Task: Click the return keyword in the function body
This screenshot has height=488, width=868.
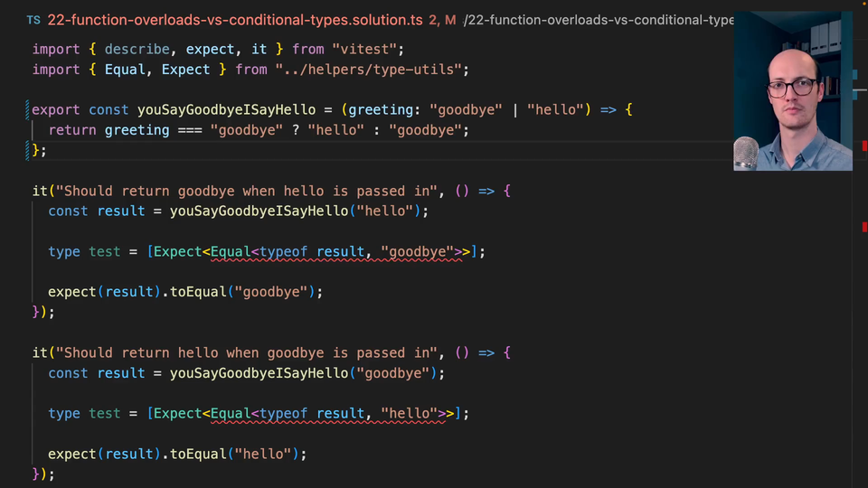Action: [x=72, y=130]
